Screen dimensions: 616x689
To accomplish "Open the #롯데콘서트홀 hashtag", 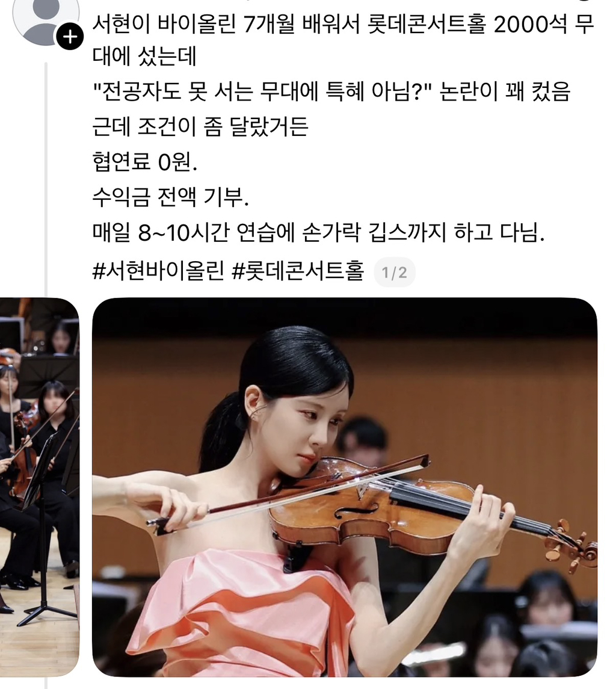I will click(297, 271).
